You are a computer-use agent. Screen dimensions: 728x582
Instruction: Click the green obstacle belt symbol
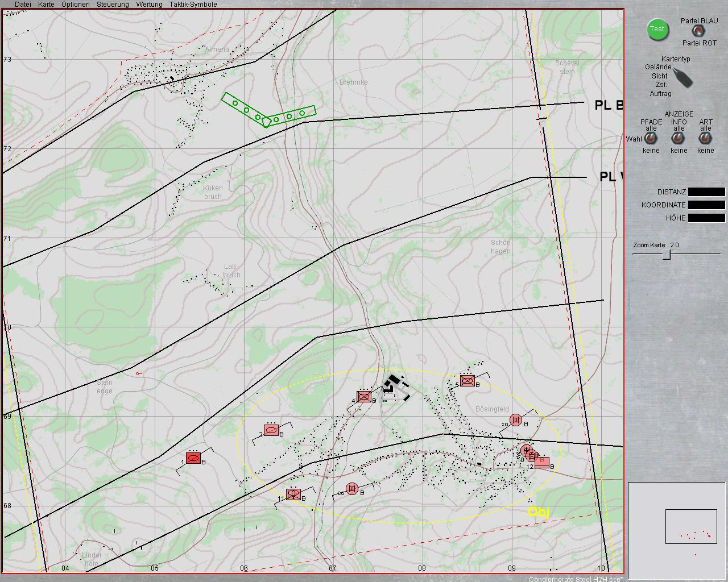(267, 113)
